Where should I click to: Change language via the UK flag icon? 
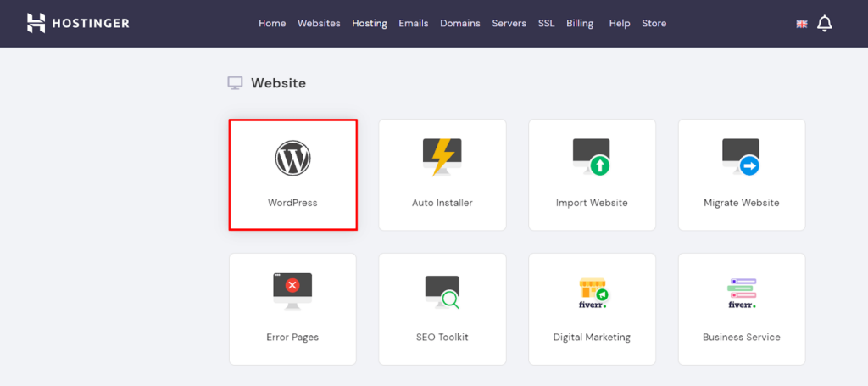tap(802, 24)
